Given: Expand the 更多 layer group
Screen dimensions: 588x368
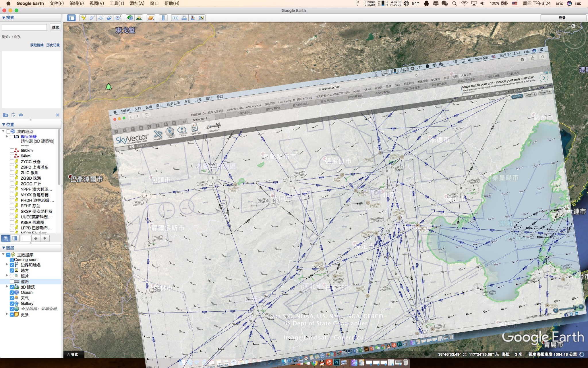Looking at the screenshot, I should [x=7, y=314].
